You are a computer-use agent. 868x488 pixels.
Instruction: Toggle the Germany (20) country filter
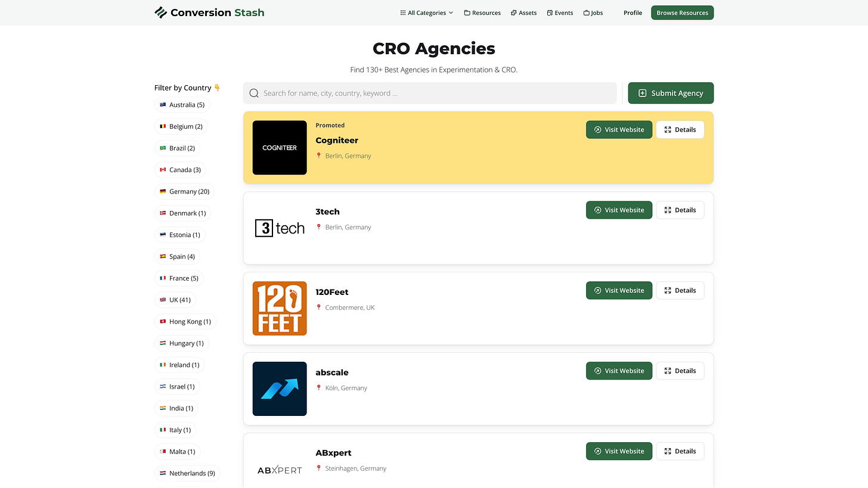coord(184,191)
